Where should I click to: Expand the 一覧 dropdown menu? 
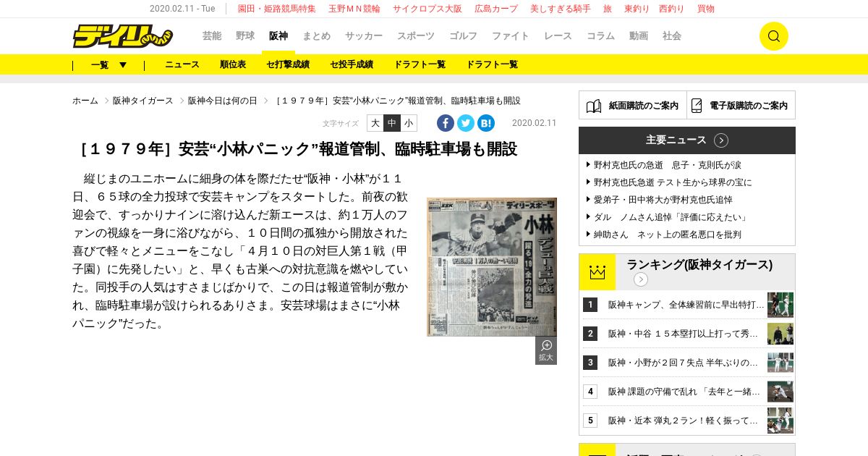coord(109,64)
